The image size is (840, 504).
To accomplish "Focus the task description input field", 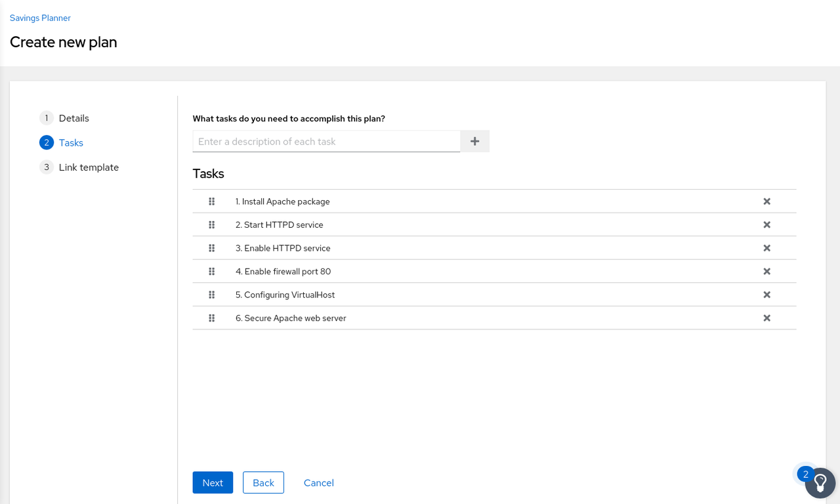I will click(326, 141).
